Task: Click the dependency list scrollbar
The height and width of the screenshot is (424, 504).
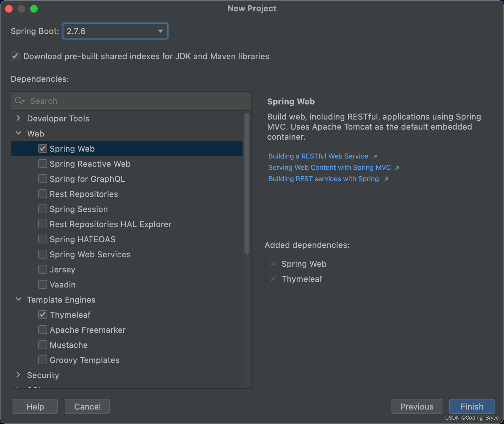Action: pos(247,184)
